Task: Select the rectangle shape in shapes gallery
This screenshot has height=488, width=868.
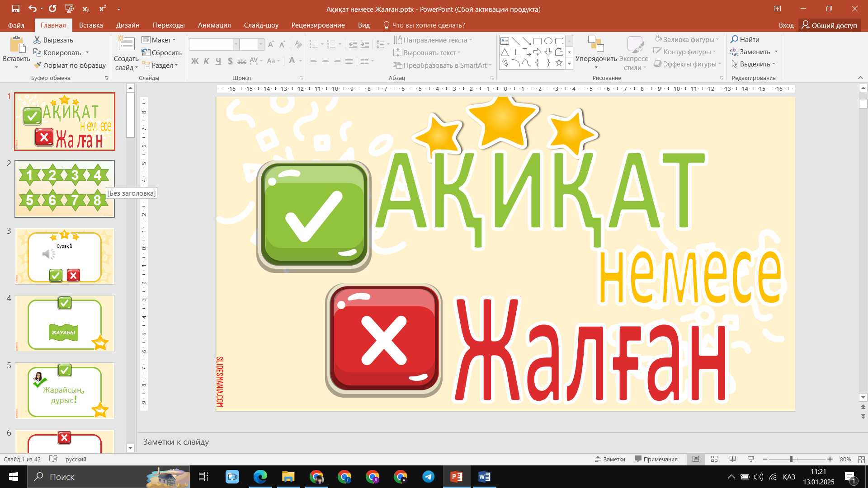Action: click(x=537, y=41)
